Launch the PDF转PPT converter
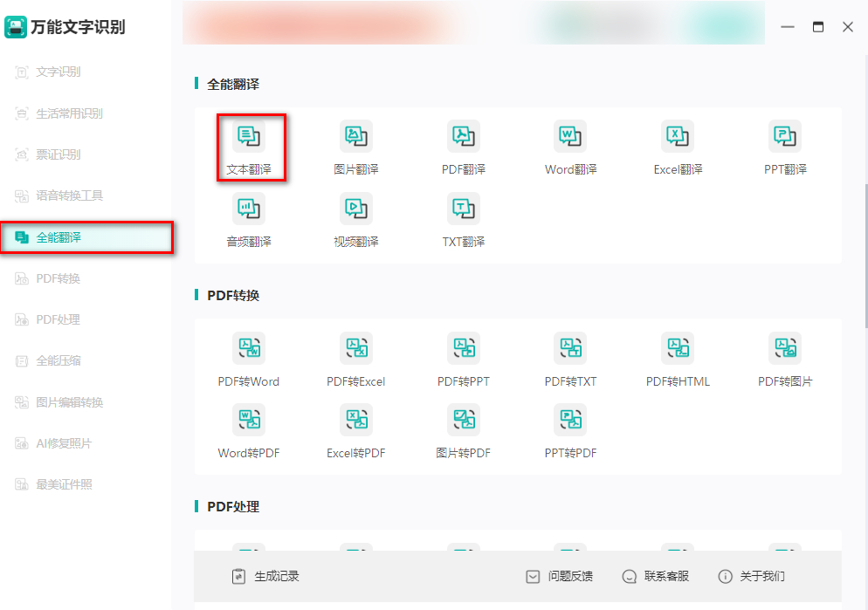The image size is (868, 610). point(463,357)
